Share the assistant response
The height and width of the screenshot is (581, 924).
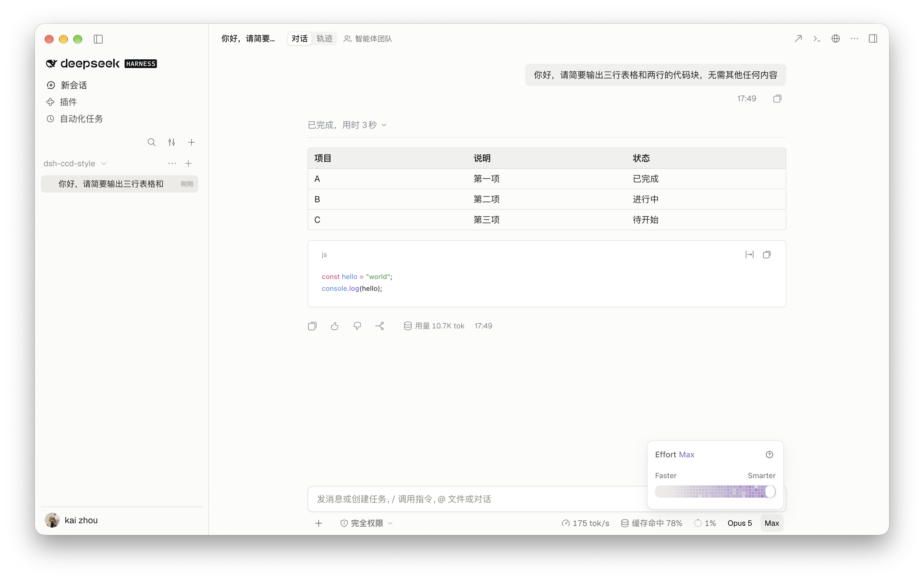380,326
